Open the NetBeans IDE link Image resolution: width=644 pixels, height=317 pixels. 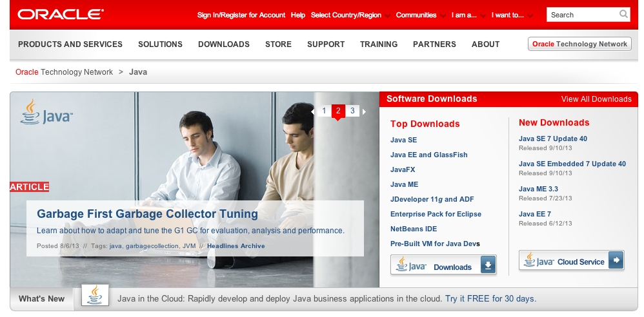pyautogui.click(x=414, y=229)
